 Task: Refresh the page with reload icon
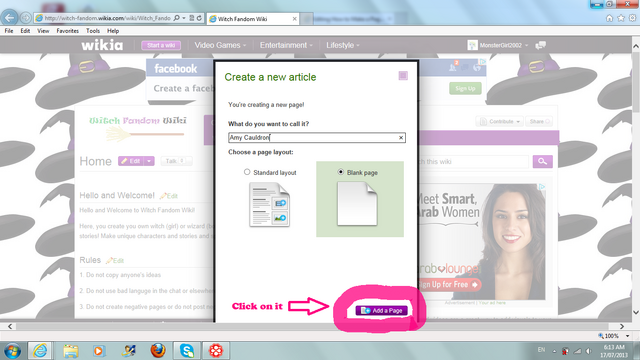[x=199, y=18]
